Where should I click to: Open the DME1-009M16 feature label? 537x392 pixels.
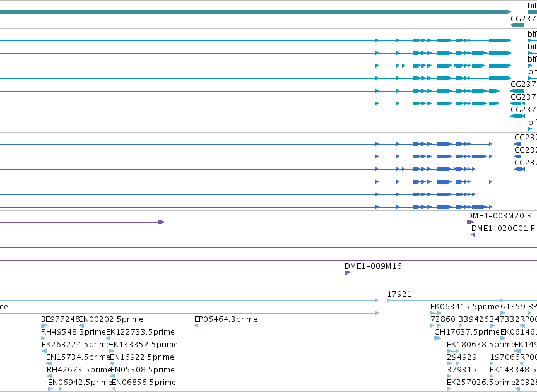tap(373, 266)
